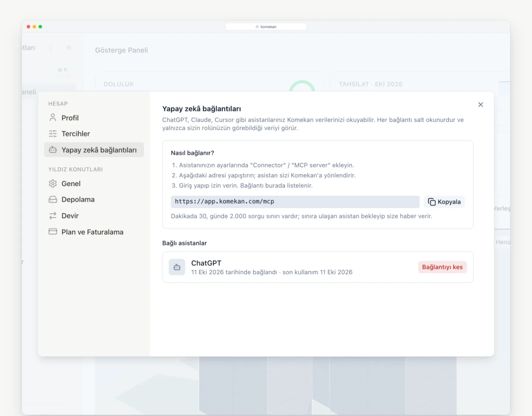Screen dimensions: 532x416
Task: Click the TAHSİLAT · EKİ 2026 card label
Action: (371, 84)
